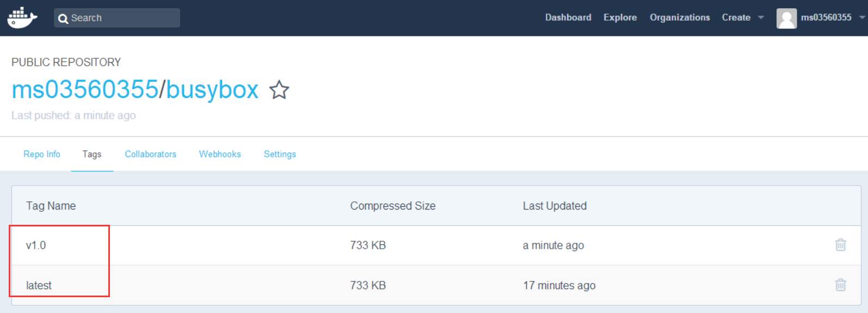Star the ms03560355/busybox repository
Image resolution: width=868 pixels, height=313 pixels.
pos(279,90)
